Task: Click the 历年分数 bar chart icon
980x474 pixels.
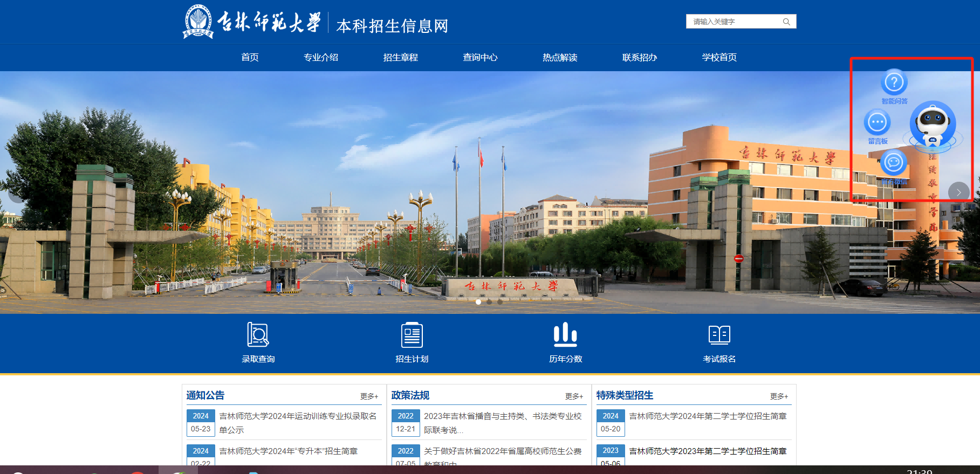Action: 565,335
